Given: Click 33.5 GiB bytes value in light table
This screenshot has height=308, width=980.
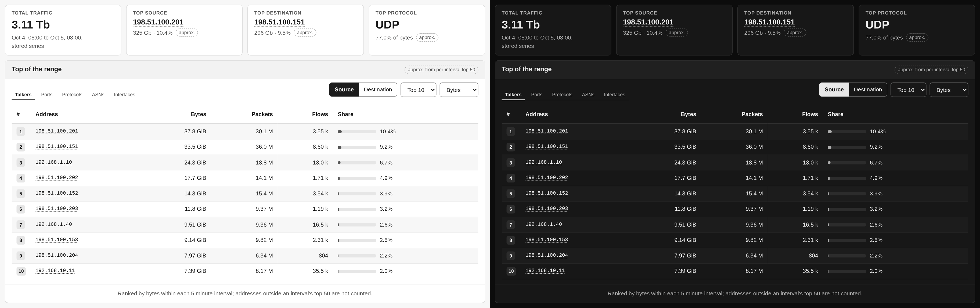Looking at the screenshot, I should coord(195,147).
